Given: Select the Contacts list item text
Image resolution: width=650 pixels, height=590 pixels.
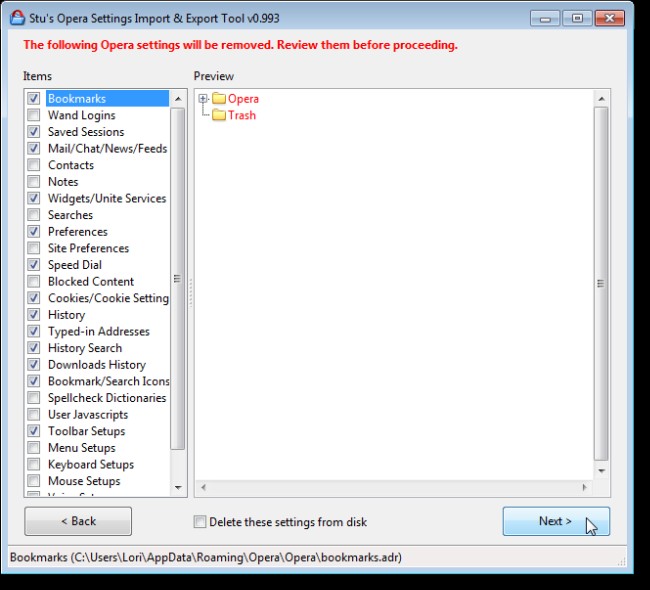Looking at the screenshot, I should (71, 165).
